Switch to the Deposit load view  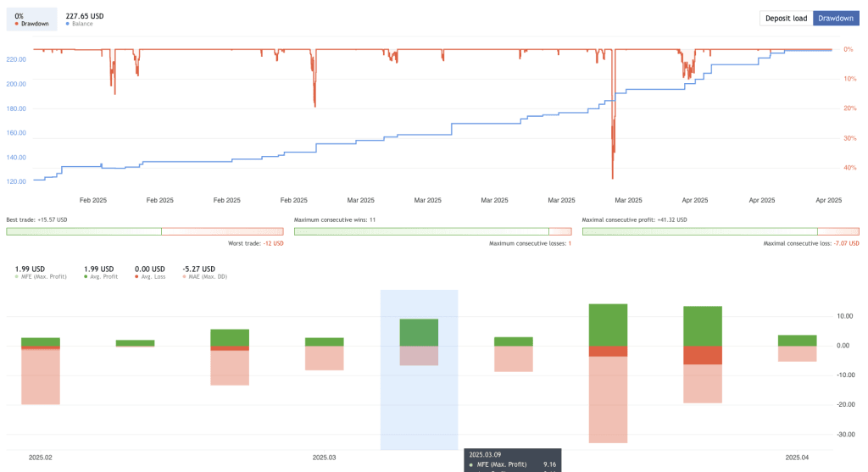click(x=786, y=18)
